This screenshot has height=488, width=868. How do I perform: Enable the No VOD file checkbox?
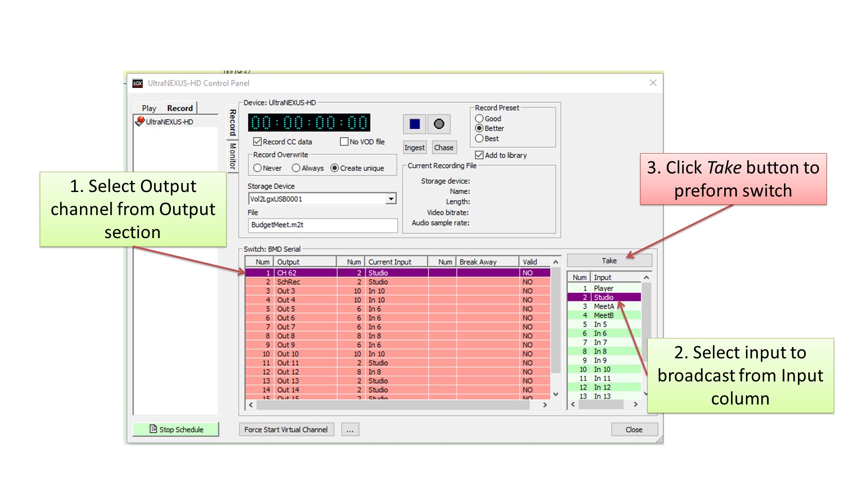[344, 142]
